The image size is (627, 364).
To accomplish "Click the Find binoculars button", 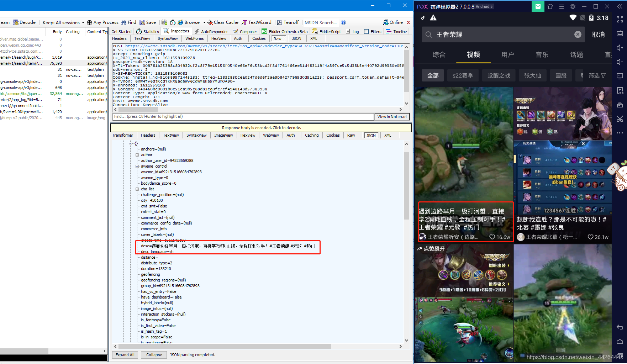I will point(128,22).
